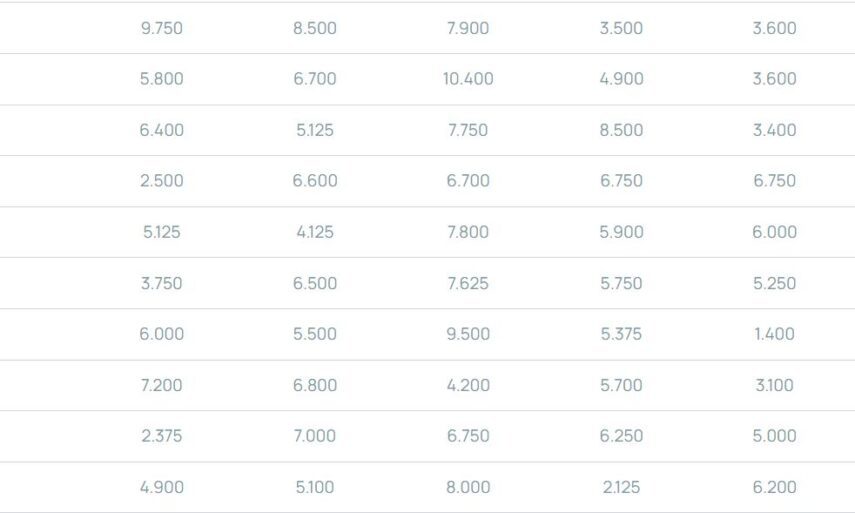Pick the cell containing 6.400
Screen dimensions: 855x513
(x=161, y=130)
